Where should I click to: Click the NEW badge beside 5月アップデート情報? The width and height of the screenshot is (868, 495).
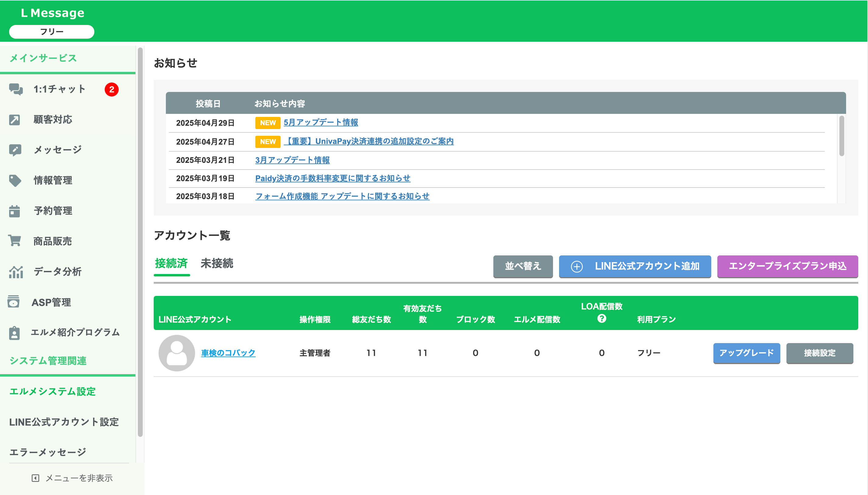[268, 123]
